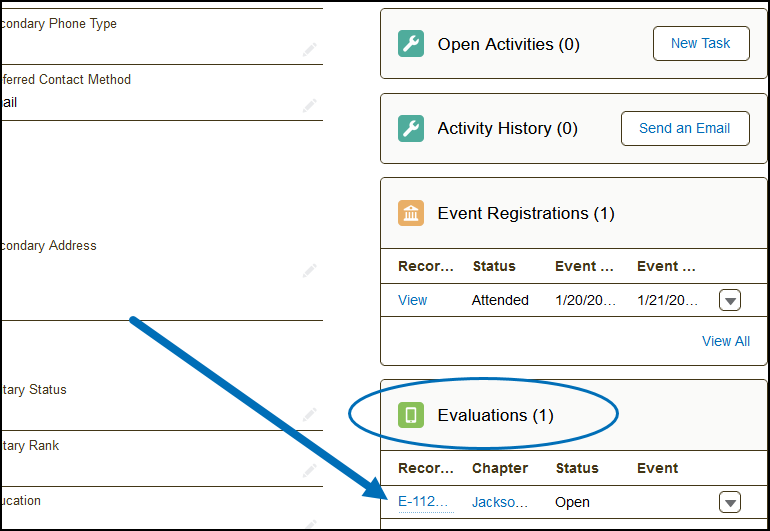
Task: Open the E-112 evaluation record link
Action: click(x=425, y=502)
